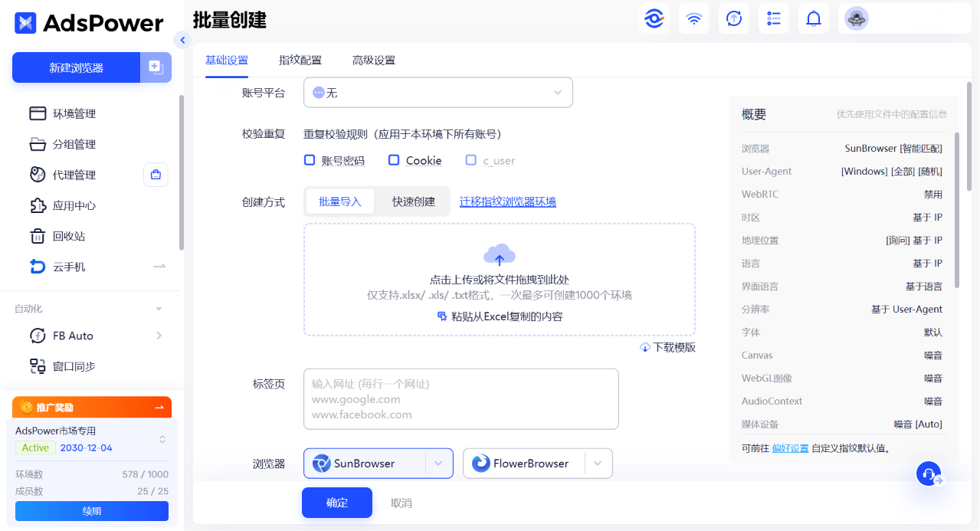This screenshot has height=531, width=980.
Task: Open the 偏好设置 link
Action: (791, 447)
